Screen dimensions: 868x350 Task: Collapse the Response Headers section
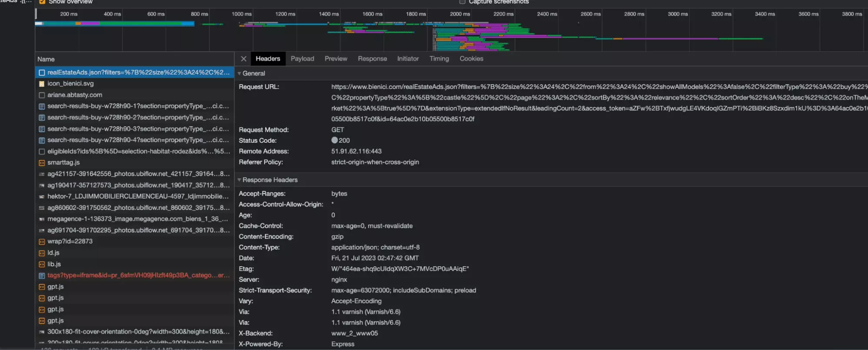(x=239, y=180)
